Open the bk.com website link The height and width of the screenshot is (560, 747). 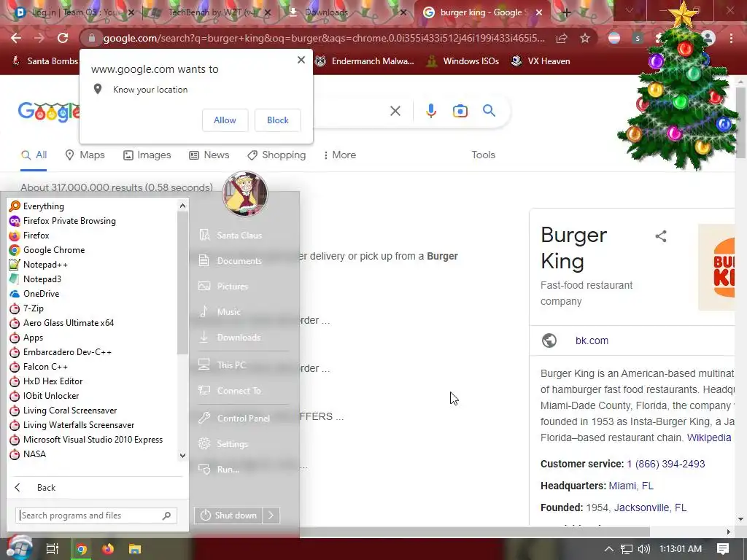[x=592, y=341]
